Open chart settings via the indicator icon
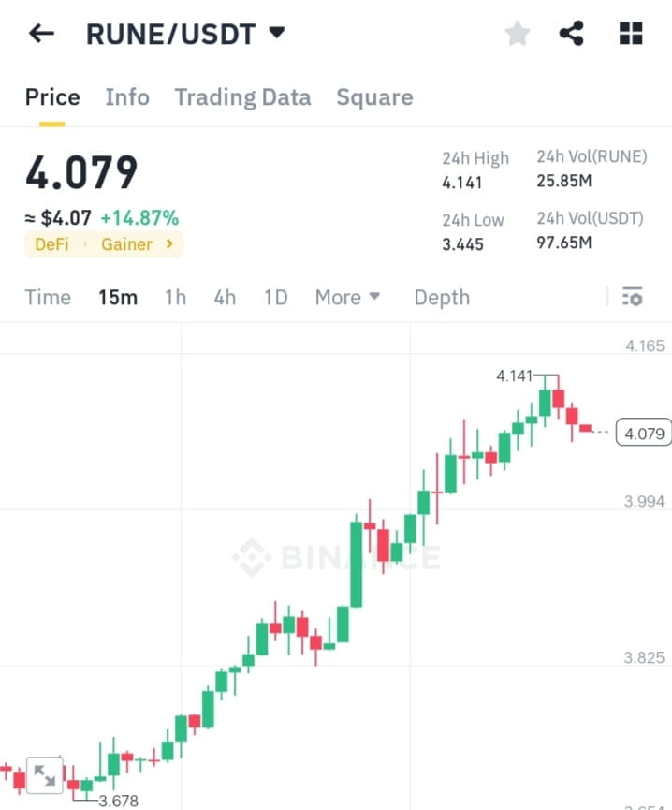The image size is (672, 810). 633,296
